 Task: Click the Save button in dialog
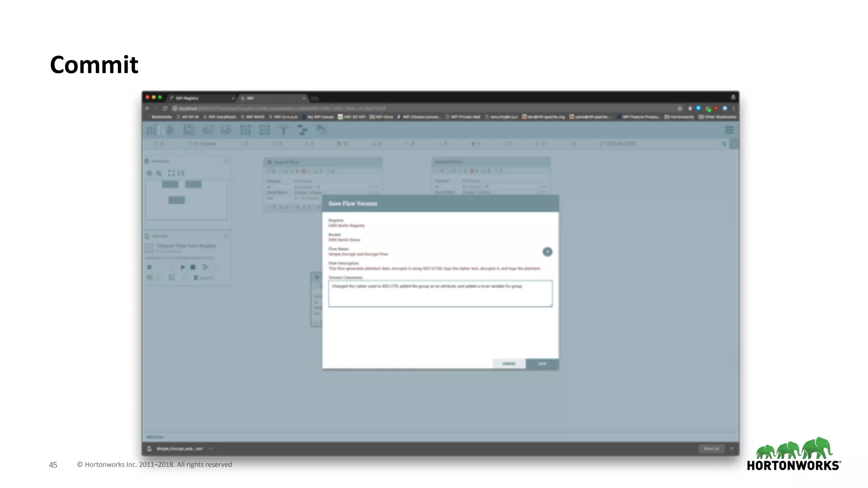point(542,364)
